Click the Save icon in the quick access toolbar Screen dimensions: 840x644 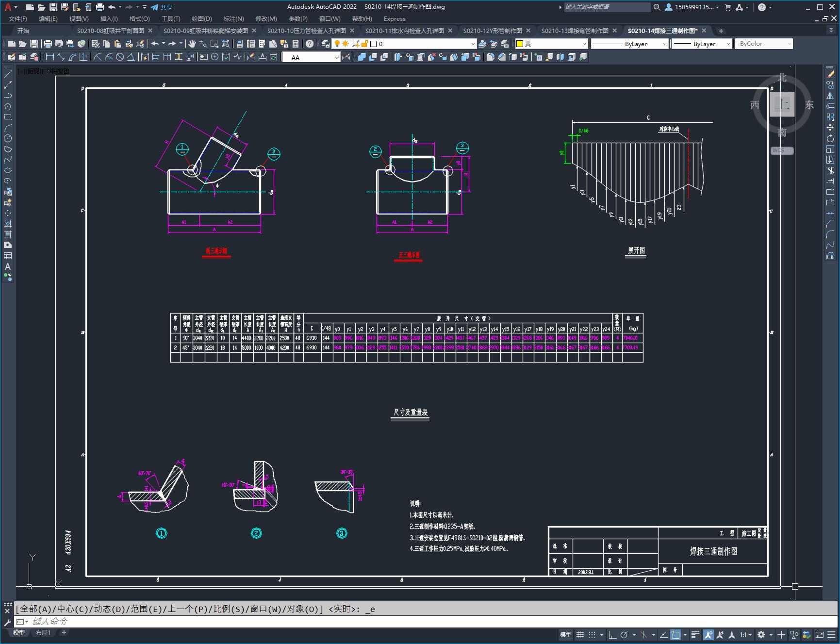click(53, 7)
